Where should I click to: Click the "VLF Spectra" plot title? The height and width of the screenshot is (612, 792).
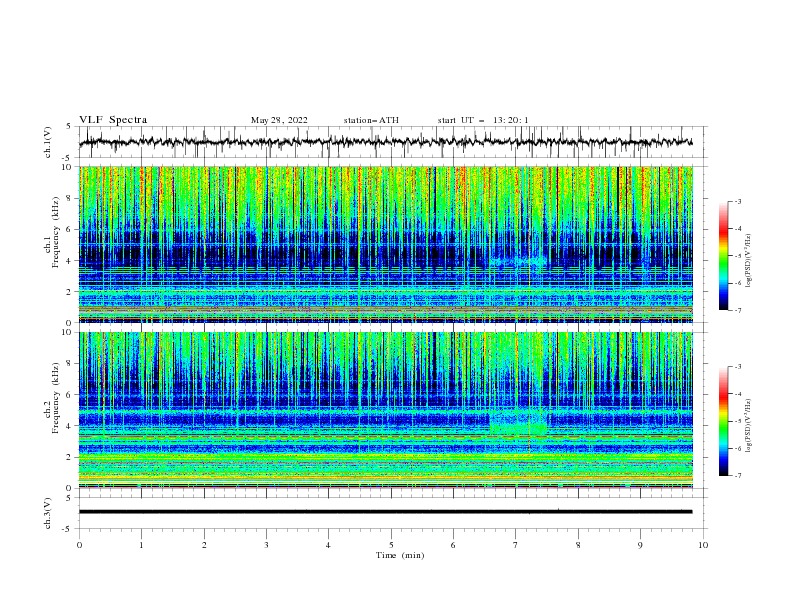click(x=113, y=120)
